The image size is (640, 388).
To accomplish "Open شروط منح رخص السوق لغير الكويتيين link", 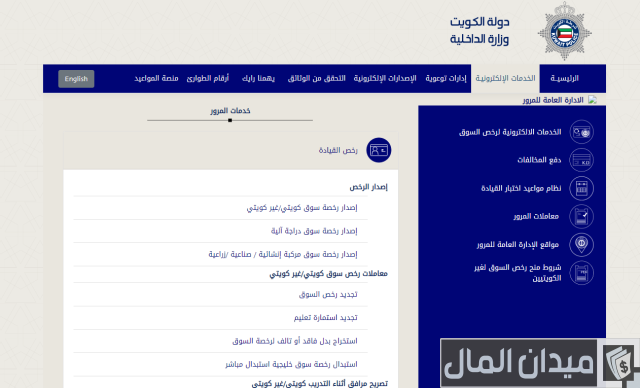I will coord(518,273).
